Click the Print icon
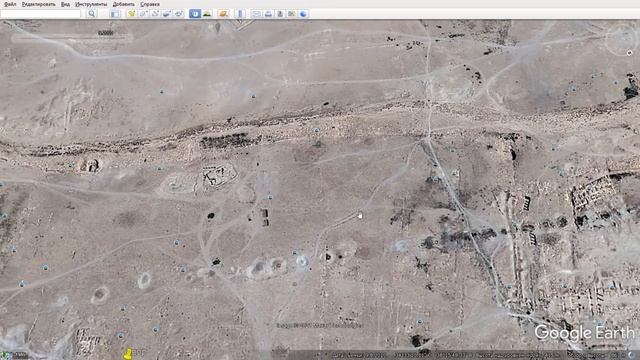 coord(268,14)
